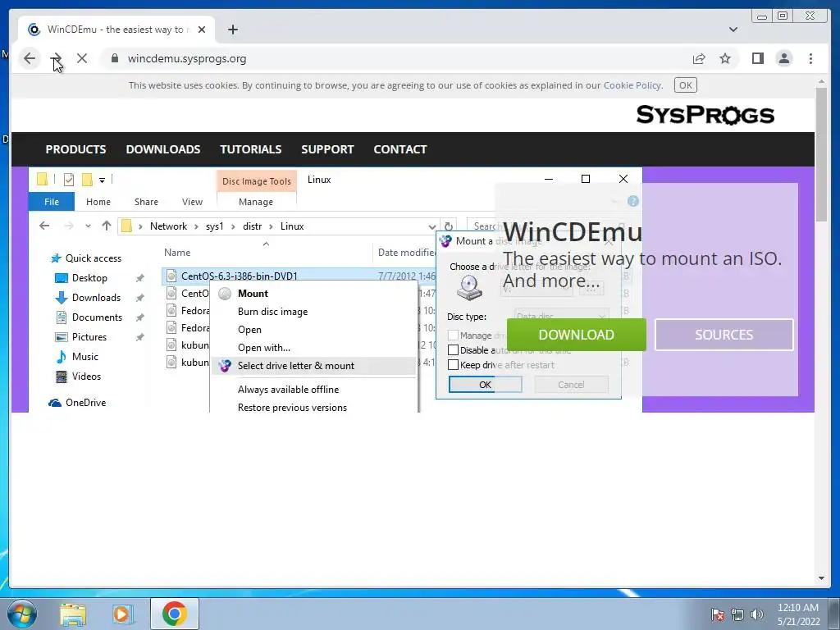Launch Windows Media Player from taskbar
This screenshot has height=630, width=840.
pyautogui.click(x=122, y=614)
